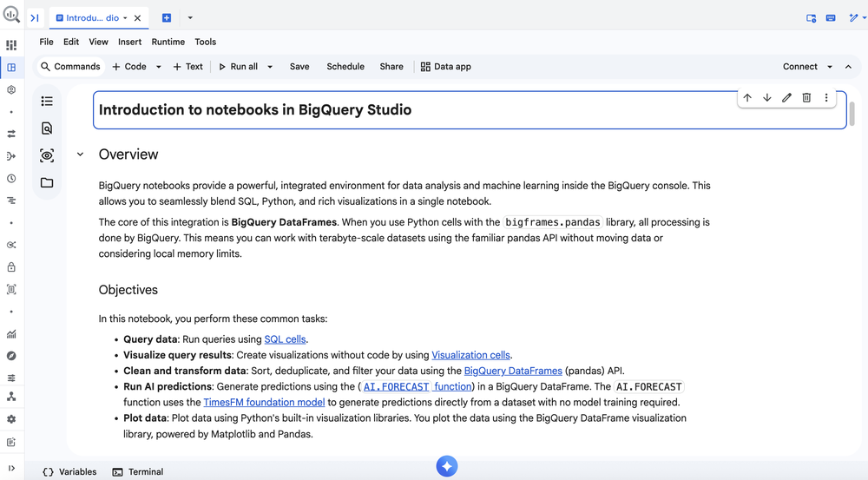Open the Run all dropdown arrow
This screenshot has width=868, height=480.
click(x=270, y=67)
